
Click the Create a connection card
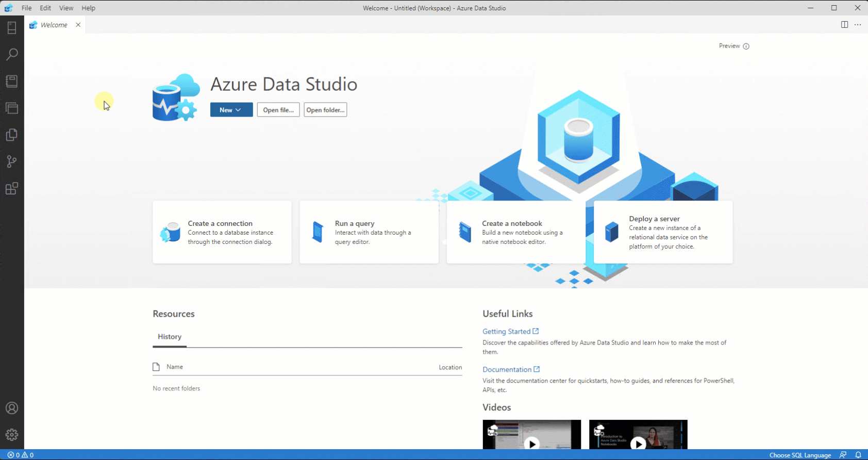click(x=222, y=232)
